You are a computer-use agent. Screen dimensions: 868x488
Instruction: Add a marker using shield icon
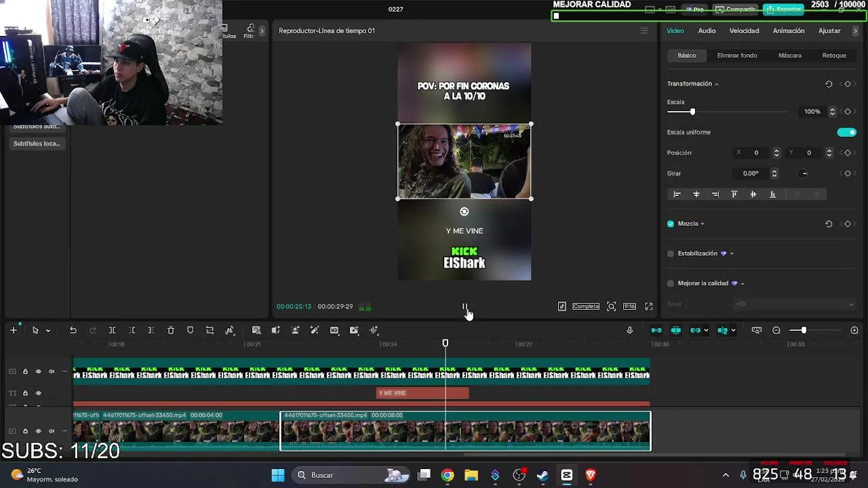pyautogui.click(x=191, y=330)
